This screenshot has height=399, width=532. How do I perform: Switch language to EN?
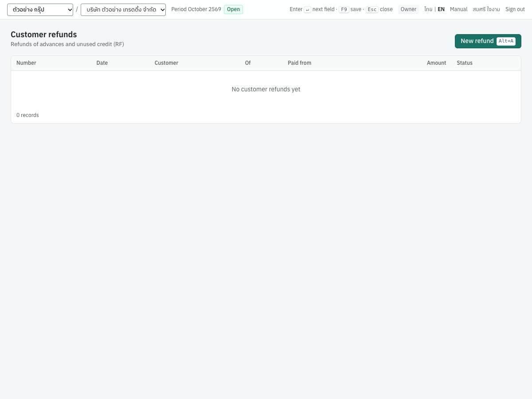(x=441, y=9)
